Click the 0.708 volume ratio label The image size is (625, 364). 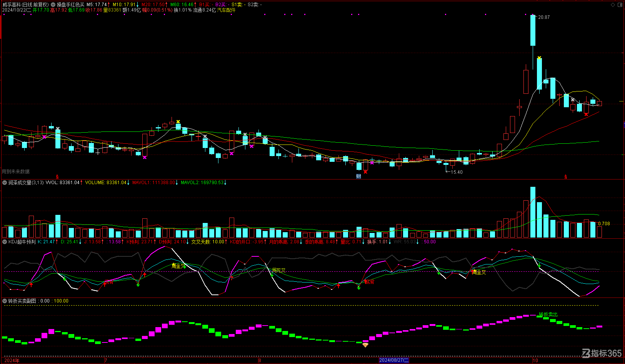click(604, 223)
